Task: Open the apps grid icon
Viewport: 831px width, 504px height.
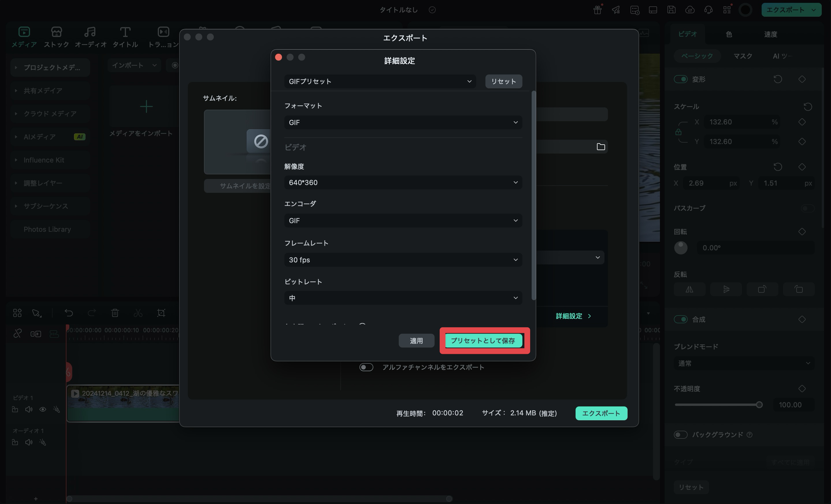Action: coord(727,10)
